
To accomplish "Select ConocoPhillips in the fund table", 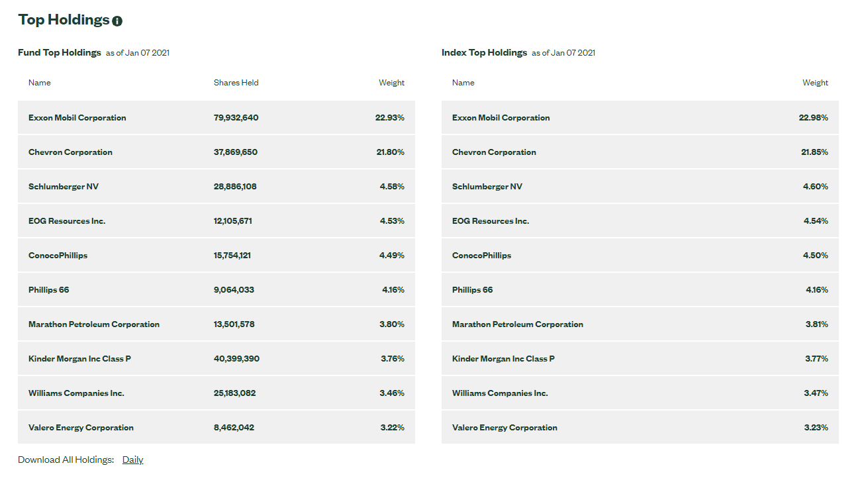I will click(58, 256).
